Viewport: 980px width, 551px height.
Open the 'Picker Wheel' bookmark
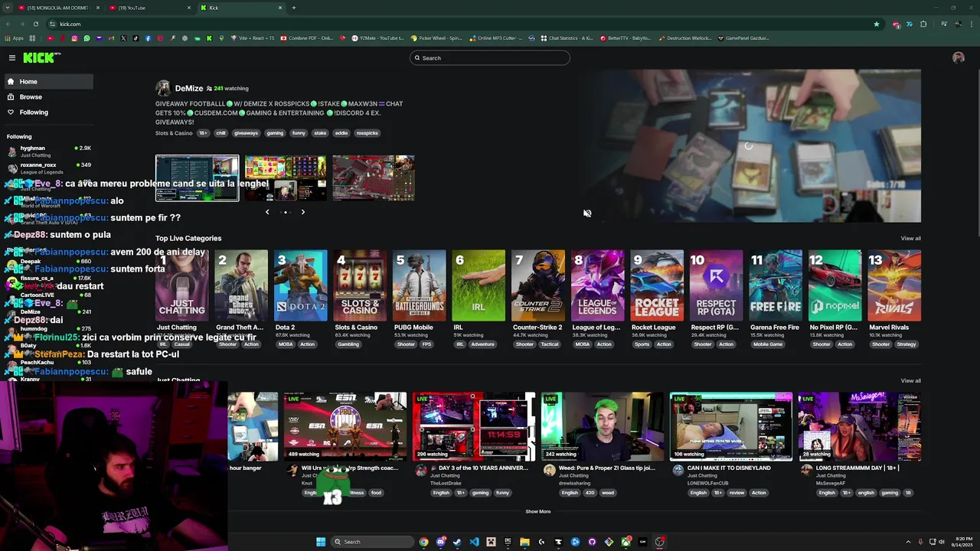[436, 38]
